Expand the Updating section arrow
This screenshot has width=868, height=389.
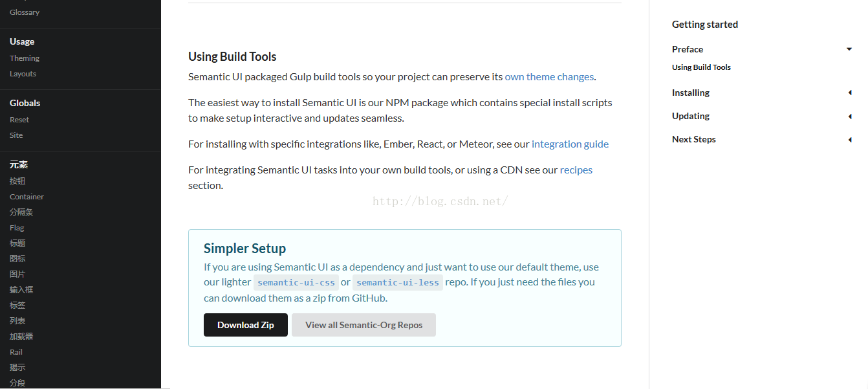(x=850, y=116)
